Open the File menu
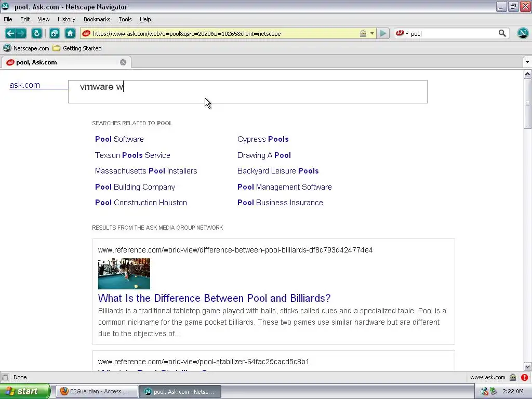Image resolution: width=532 pixels, height=399 pixels. point(8,19)
